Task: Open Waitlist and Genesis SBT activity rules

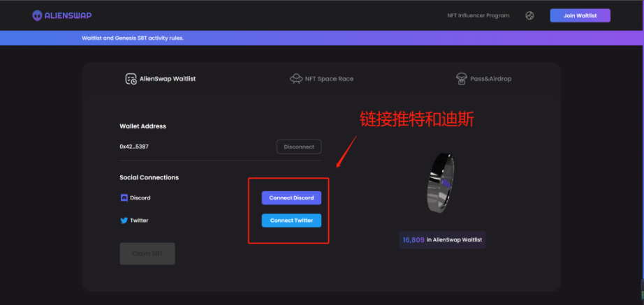Action: coord(133,38)
